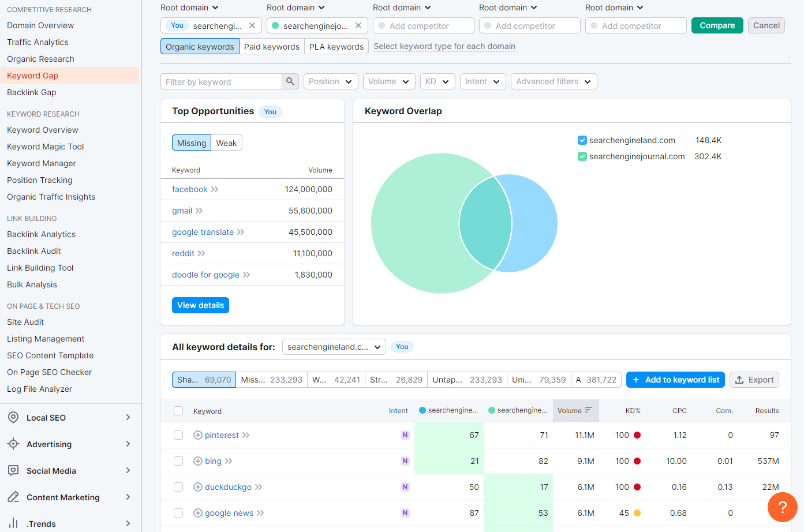Image resolution: width=804 pixels, height=532 pixels.
Task: Expand the Advertising sidebar section
Action: click(128, 444)
